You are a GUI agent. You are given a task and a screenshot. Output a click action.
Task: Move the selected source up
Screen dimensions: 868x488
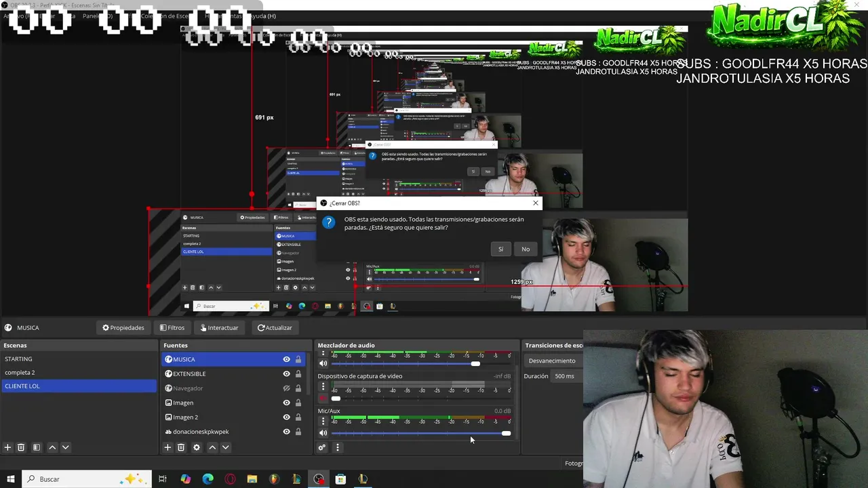pyautogui.click(x=212, y=447)
